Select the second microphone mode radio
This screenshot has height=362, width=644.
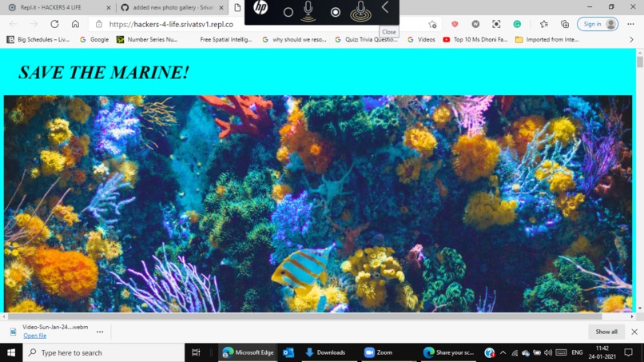point(336,12)
